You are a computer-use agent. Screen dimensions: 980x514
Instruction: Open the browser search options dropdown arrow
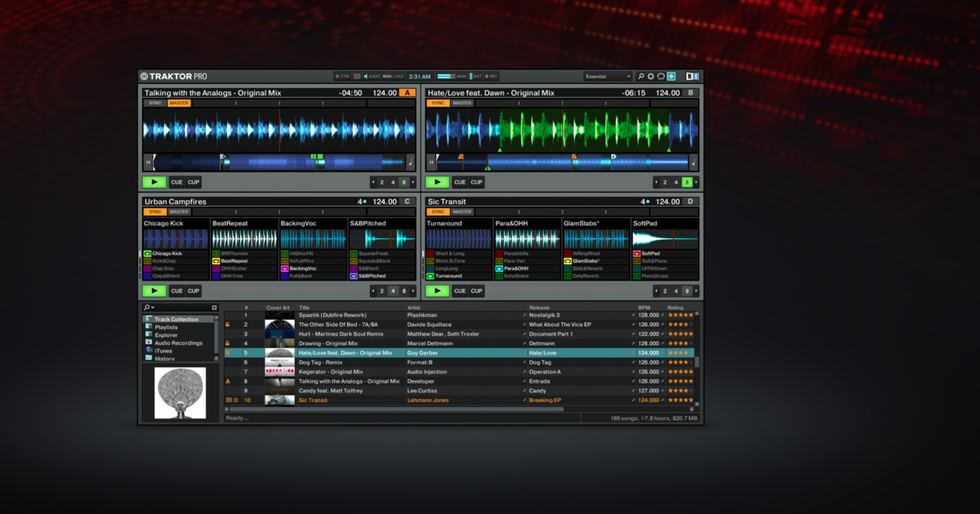click(x=152, y=308)
